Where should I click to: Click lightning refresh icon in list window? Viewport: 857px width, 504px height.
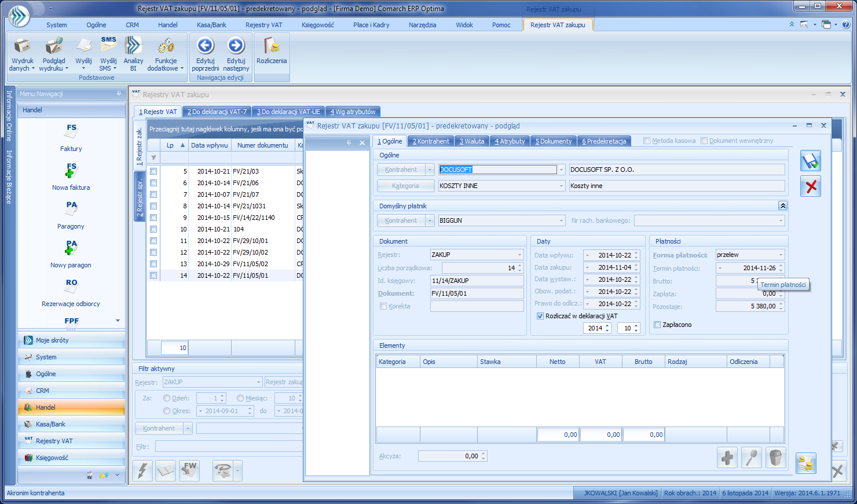(142, 470)
